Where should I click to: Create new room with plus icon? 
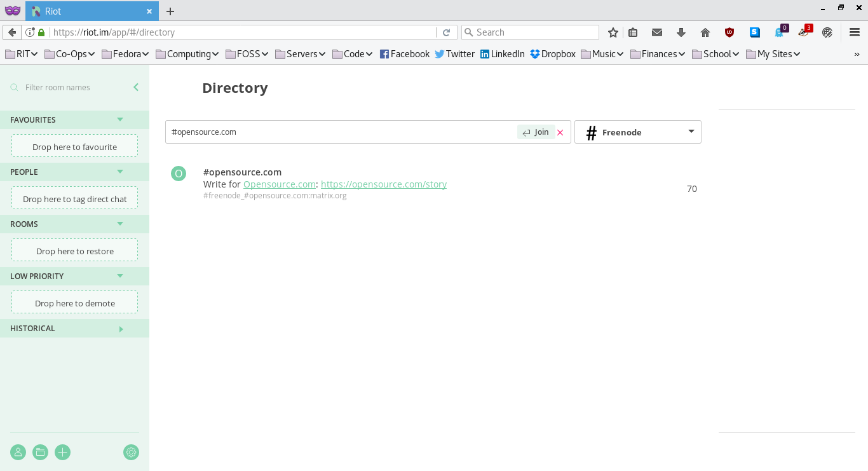coord(62,453)
